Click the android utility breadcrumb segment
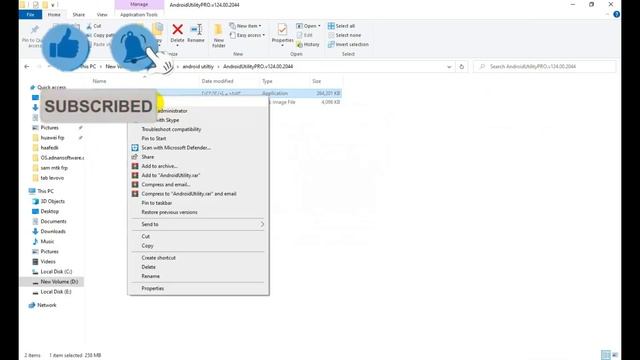Viewport: 640px width, 360px height. coord(198,67)
